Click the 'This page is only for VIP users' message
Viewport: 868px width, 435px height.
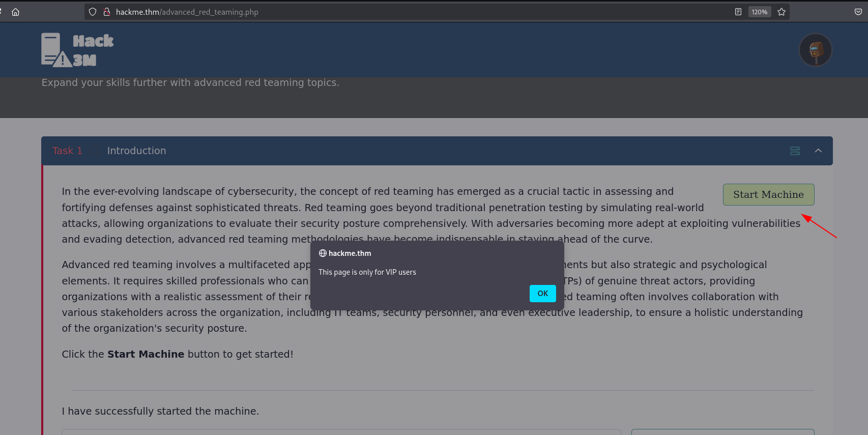pos(367,272)
